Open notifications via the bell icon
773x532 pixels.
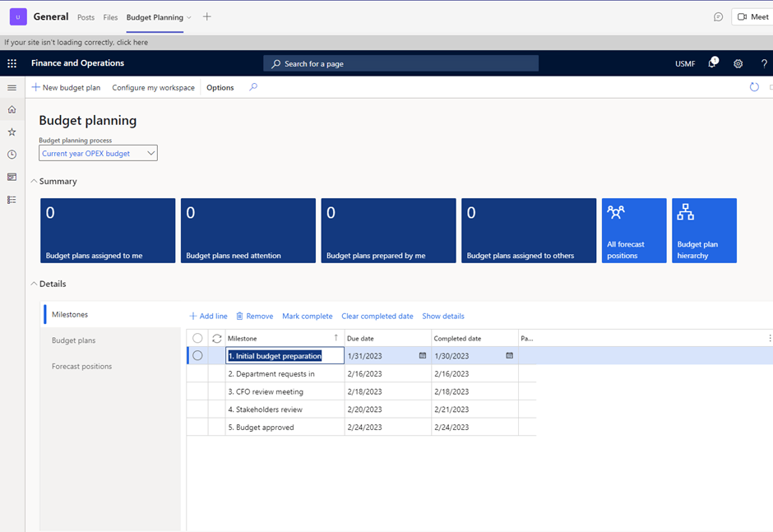[x=711, y=63]
